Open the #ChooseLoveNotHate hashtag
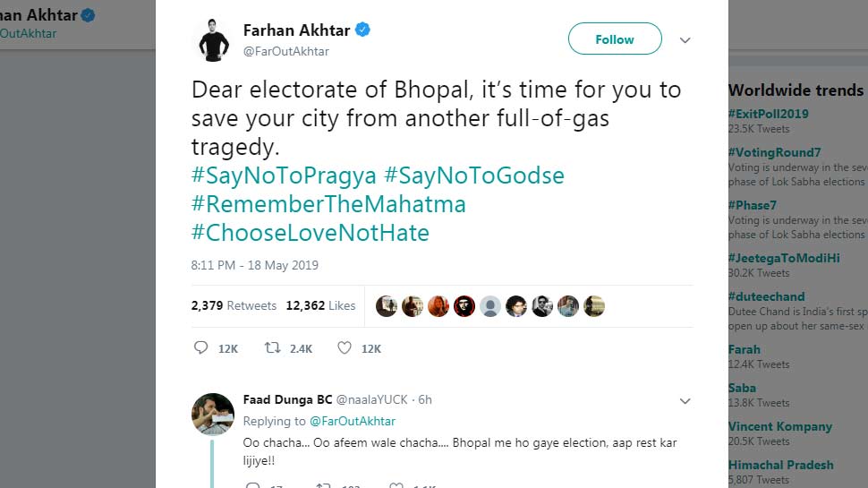 pos(311,233)
